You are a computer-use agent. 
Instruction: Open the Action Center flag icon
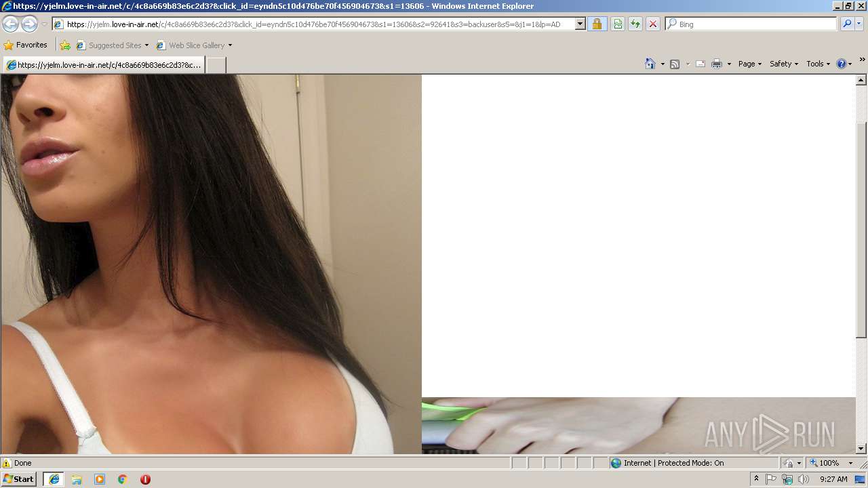[771, 479]
